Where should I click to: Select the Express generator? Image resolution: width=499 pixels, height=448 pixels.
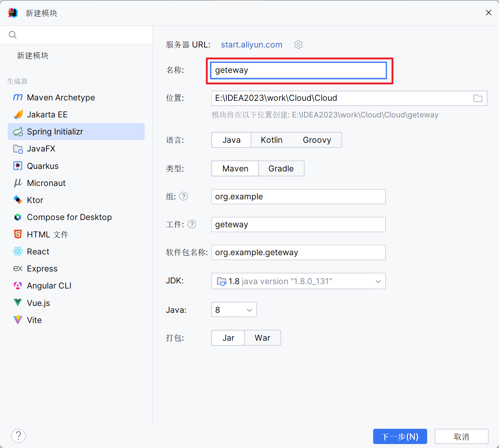pyautogui.click(x=76, y=269)
